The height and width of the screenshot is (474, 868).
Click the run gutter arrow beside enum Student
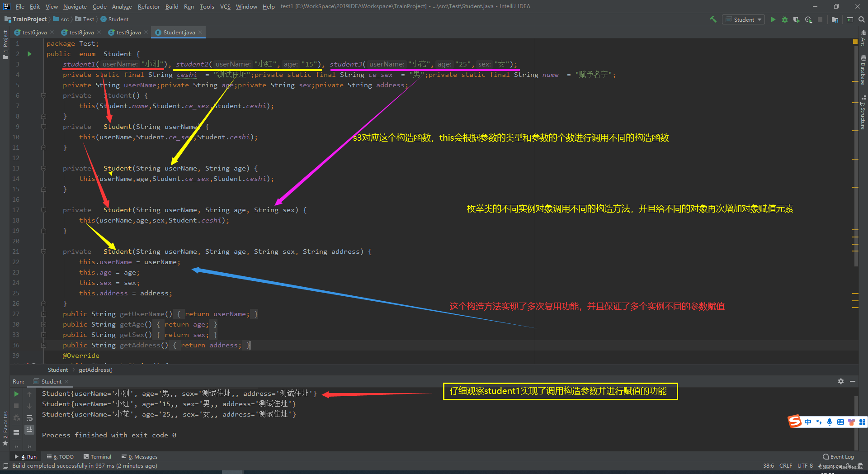(29, 54)
